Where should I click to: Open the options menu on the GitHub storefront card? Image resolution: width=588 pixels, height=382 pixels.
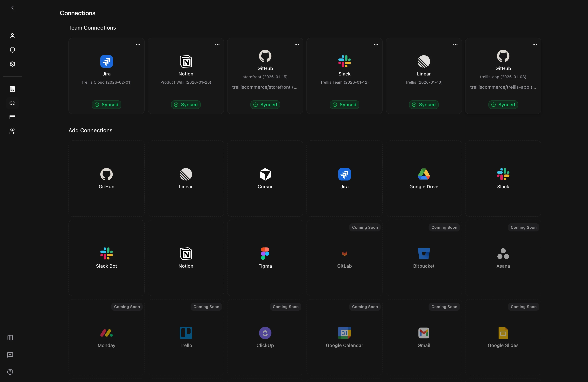click(297, 45)
